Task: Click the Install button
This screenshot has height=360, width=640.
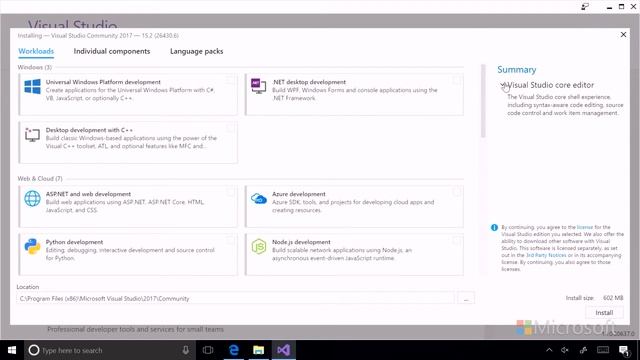Action: coord(604,313)
